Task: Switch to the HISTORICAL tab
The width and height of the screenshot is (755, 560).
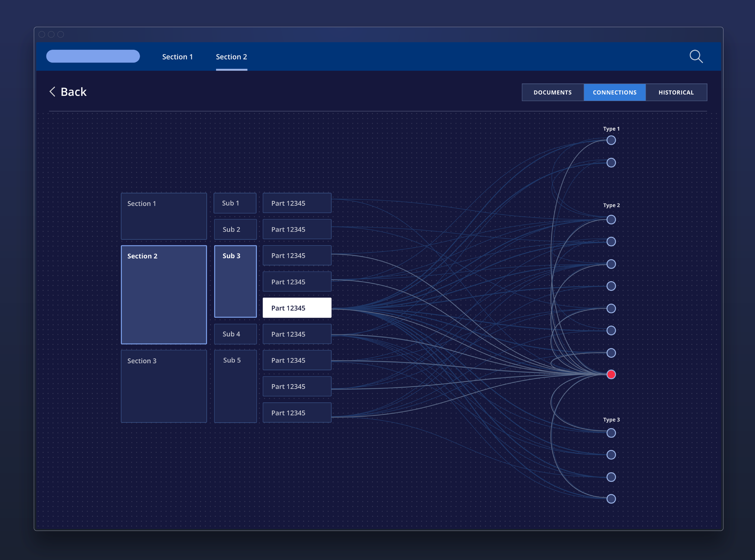Action: (676, 92)
